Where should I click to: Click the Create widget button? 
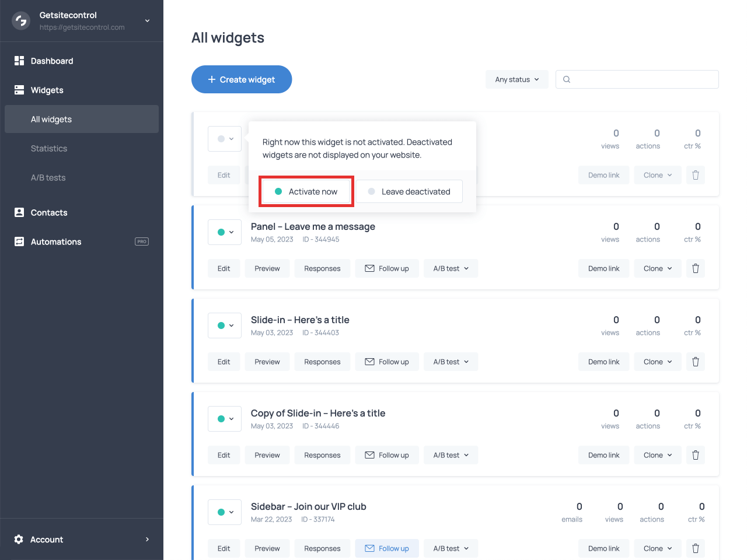point(242,79)
